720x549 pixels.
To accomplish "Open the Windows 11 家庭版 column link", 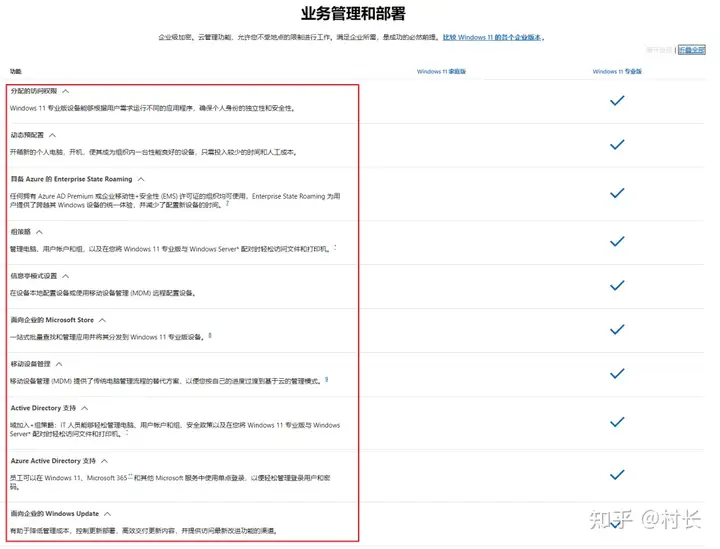I will [x=441, y=72].
